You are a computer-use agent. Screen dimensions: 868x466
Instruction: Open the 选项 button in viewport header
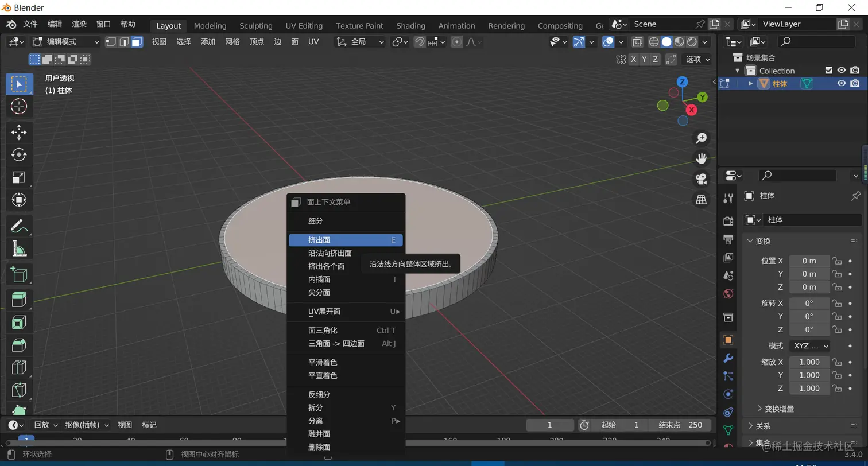click(697, 59)
